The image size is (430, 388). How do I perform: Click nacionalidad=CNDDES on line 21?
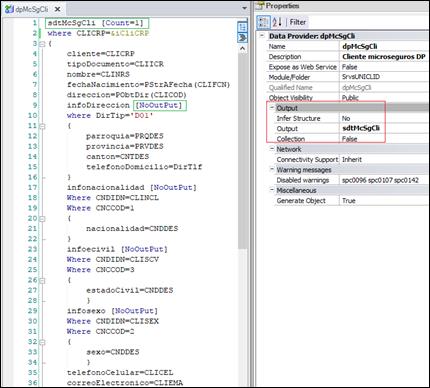(132, 229)
